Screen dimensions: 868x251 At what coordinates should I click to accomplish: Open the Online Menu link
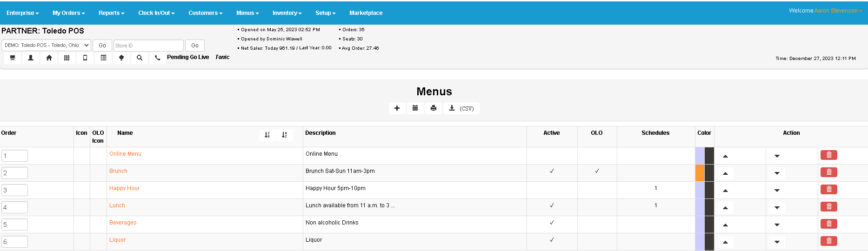point(125,154)
